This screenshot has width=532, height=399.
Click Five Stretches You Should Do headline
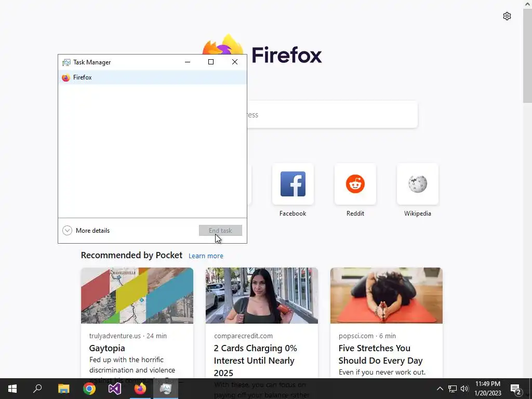point(380,354)
